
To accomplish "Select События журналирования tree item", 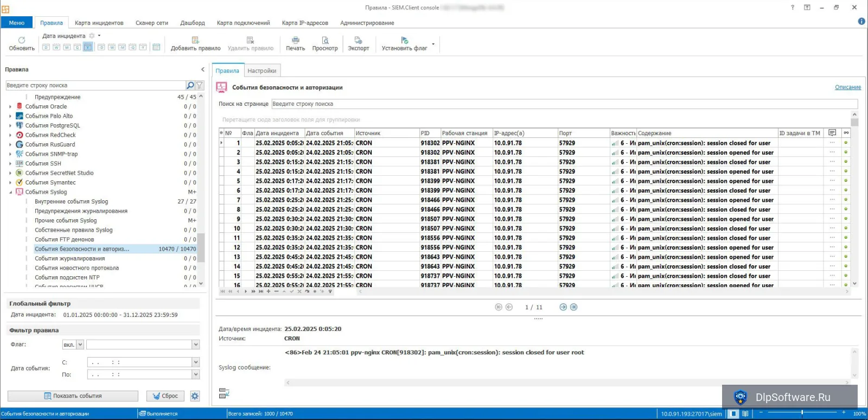I will [x=70, y=258].
